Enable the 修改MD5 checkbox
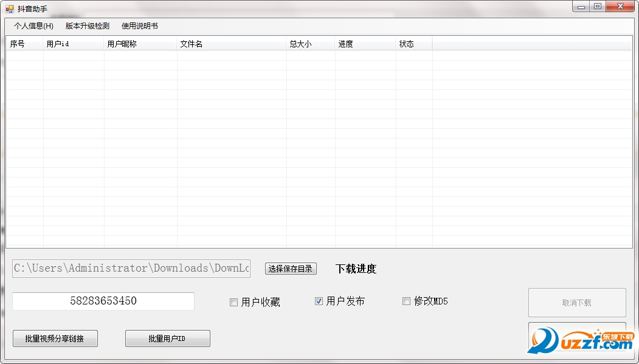The width and height of the screenshot is (639, 364). click(x=406, y=301)
